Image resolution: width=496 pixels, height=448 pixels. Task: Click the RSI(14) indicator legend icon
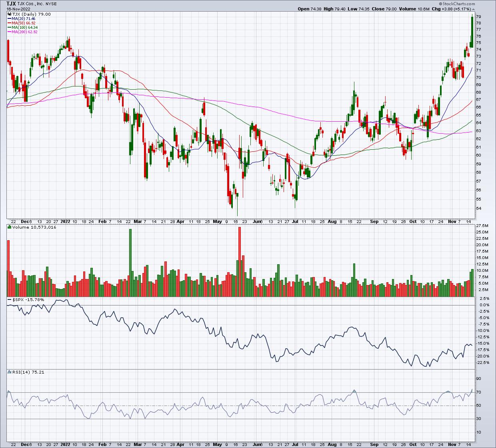[9, 372]
